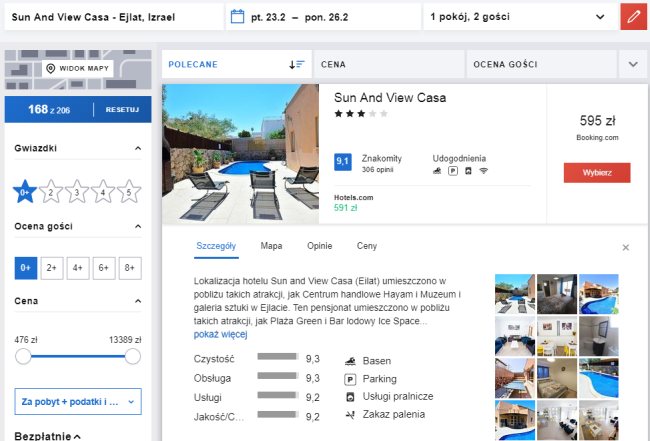
Task: Click the sort order icon beside Polecane
Action: click(296, 64)
